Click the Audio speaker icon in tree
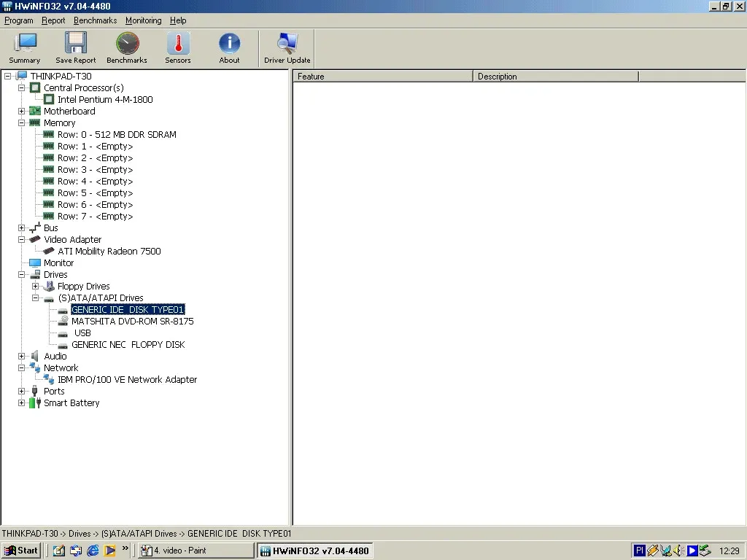Image resolution: width=747 pixels, height=560 pixels. (x=35, y=356)
